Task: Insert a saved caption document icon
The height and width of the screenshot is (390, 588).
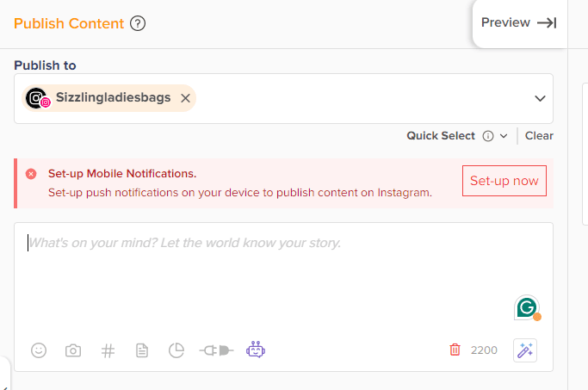Action: (x=142, y=350)
